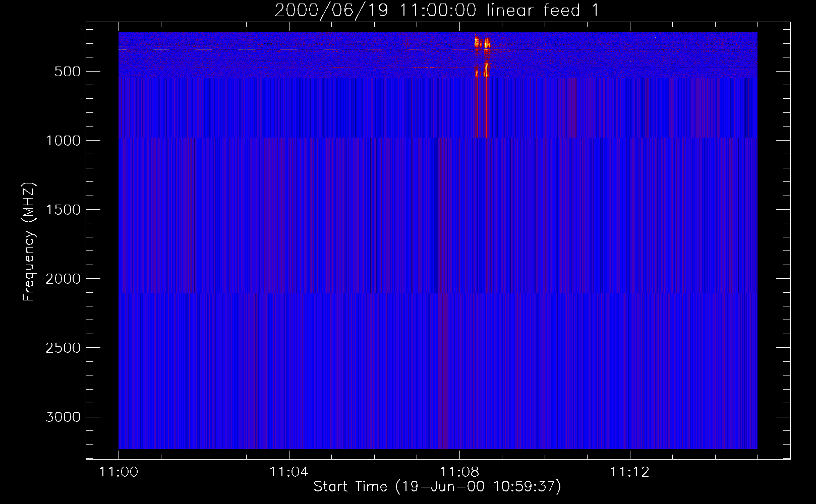Click the 11:12 time tick label
Image resolution: width=816 pixels, height=504 pixels.
(629, 472)
